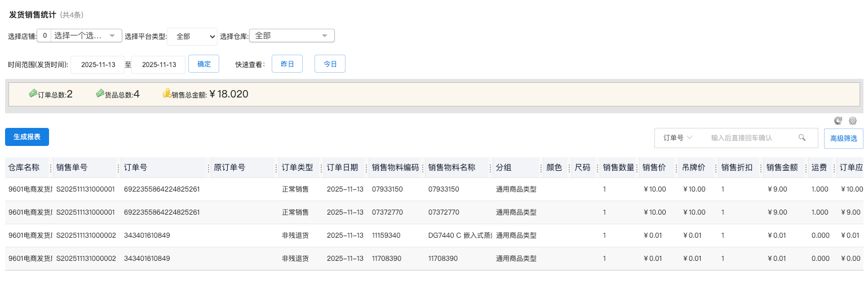The width and height of the screenshot is (868, 293).
Task: Expand the 订单号 search-type dropdown
Action: tap(677, 137)
